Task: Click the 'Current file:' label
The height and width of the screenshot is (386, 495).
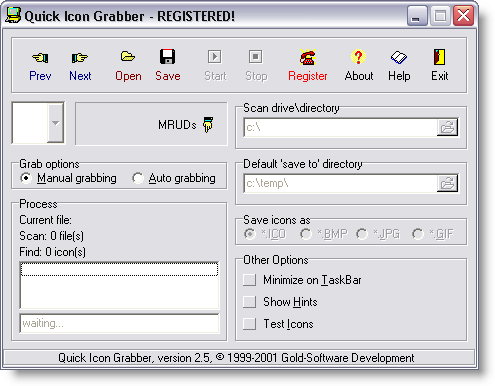Action: (45, 220)
